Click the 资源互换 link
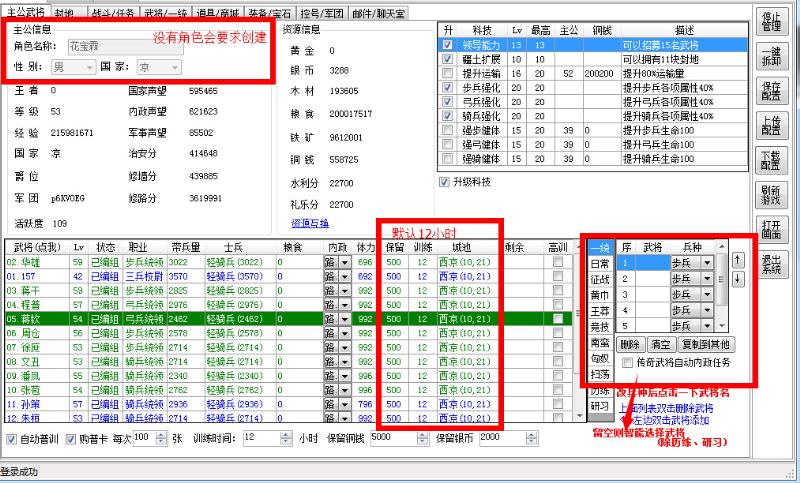The image size is (800, 483). click(x=309, y=222)
